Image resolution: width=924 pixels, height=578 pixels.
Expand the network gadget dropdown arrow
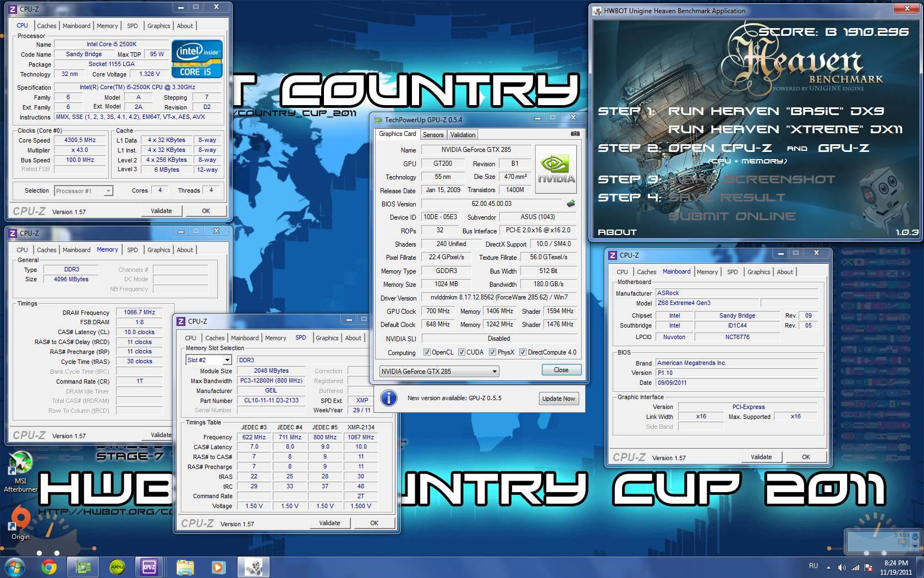915,548
